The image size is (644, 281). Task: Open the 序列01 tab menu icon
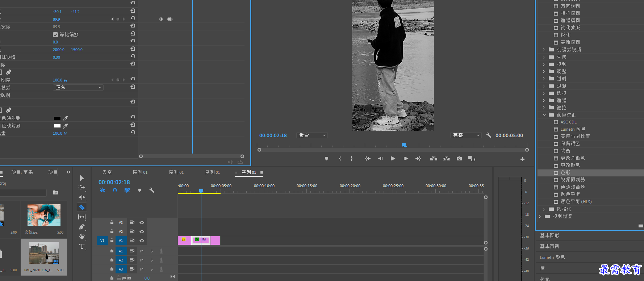pos(262,172)
